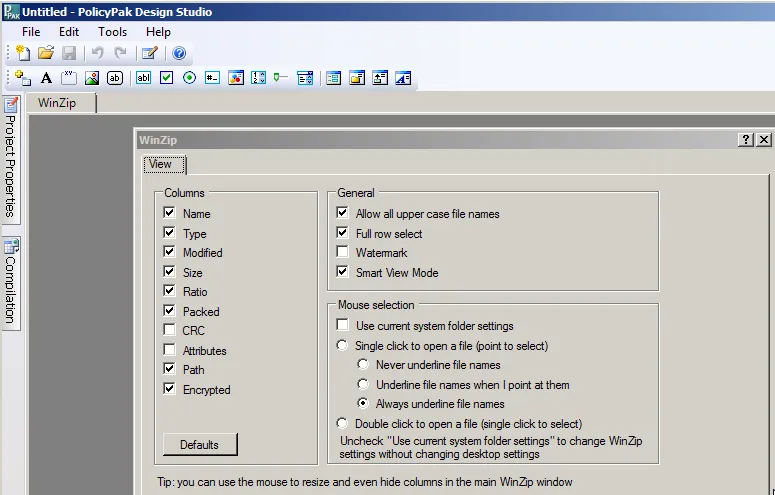775x495 pixels.
Task: Select the Label tool (letter A icon)
Action: tap(46, 78)
